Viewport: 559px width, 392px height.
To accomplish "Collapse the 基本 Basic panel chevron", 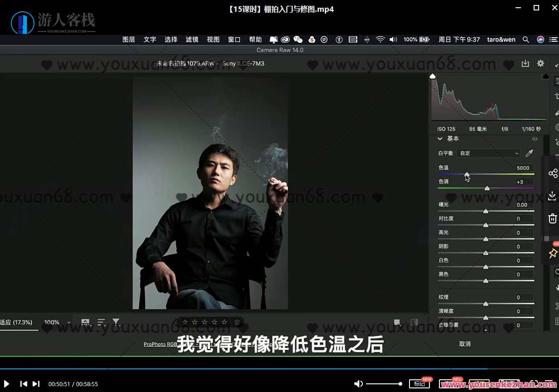I will [440, 139].
